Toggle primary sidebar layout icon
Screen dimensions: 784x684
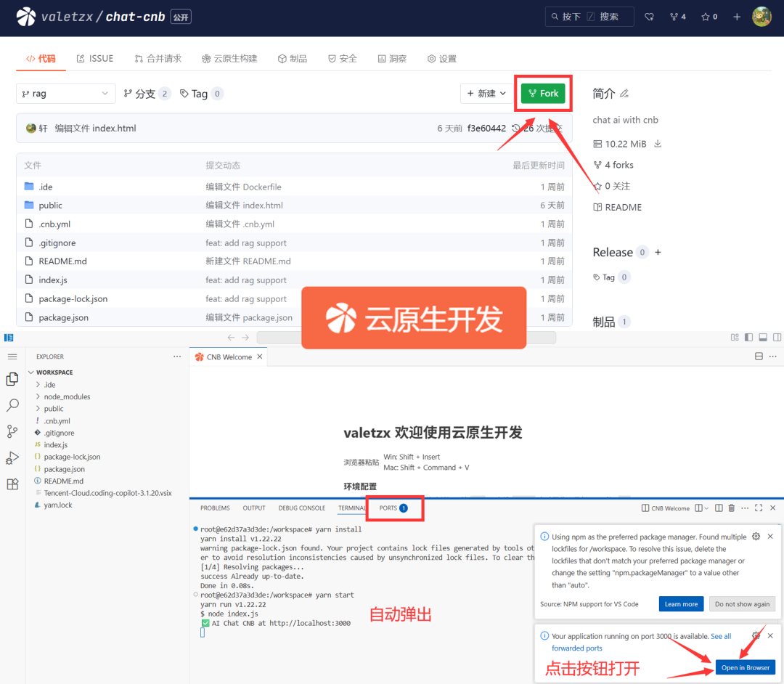[748, 338]
